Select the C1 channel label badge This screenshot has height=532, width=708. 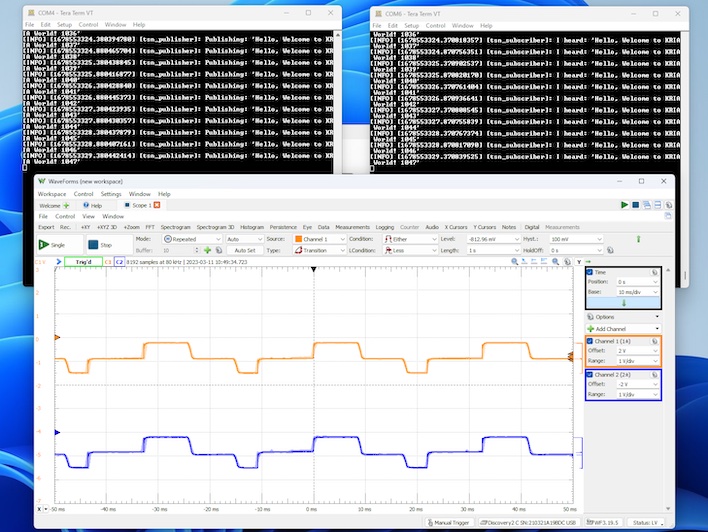click(x=108, y=262)
